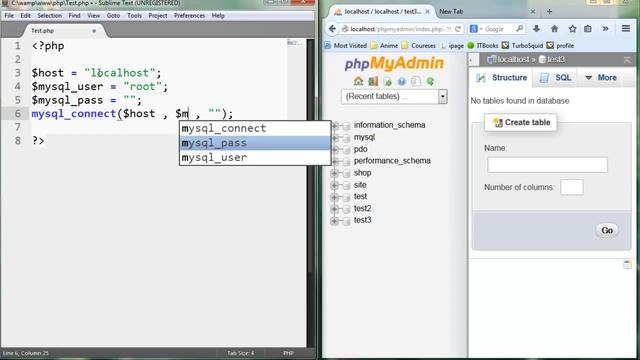The height and width of the screenshot is (360, 640).
Task: Open the Preferences menu
Action: point(189,16)
